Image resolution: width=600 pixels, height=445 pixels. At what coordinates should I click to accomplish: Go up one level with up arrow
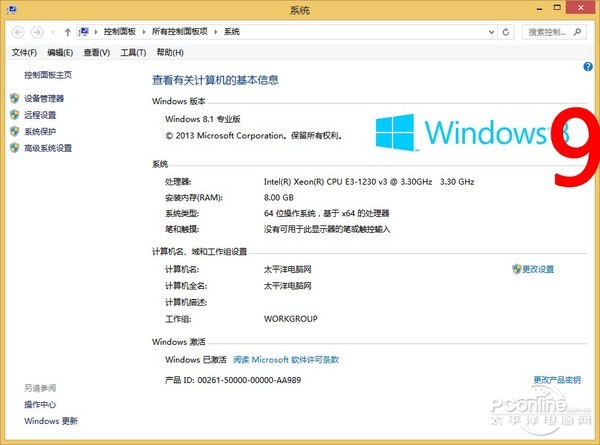(x=67, y=32)
